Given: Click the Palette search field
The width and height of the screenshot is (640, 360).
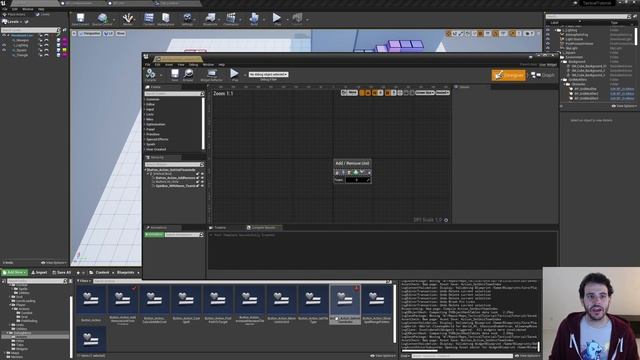Looking at the screenshot, I should (174, 94).
